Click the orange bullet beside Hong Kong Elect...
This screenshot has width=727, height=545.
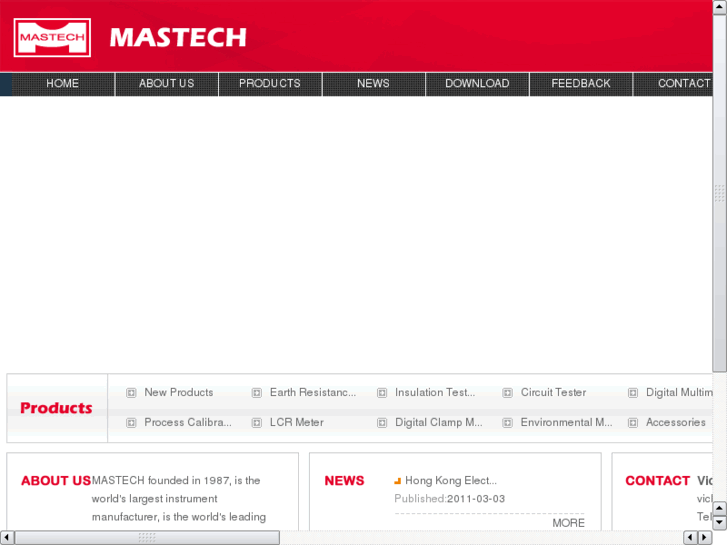pyautogui.click(x=397, y=481)
